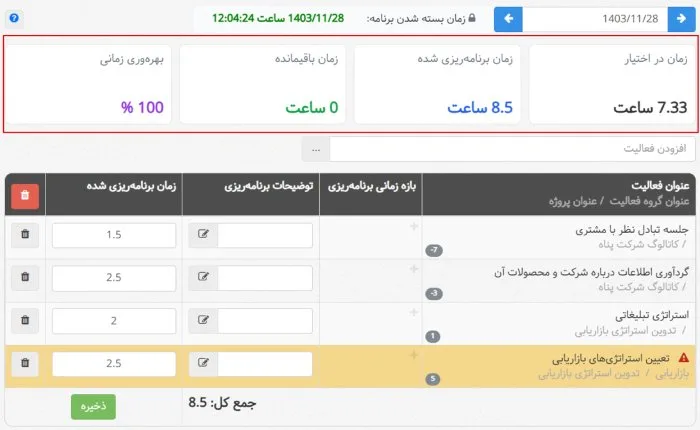
Task: Save the plan with green ذخیره button
Action: (x=93, y=407)
